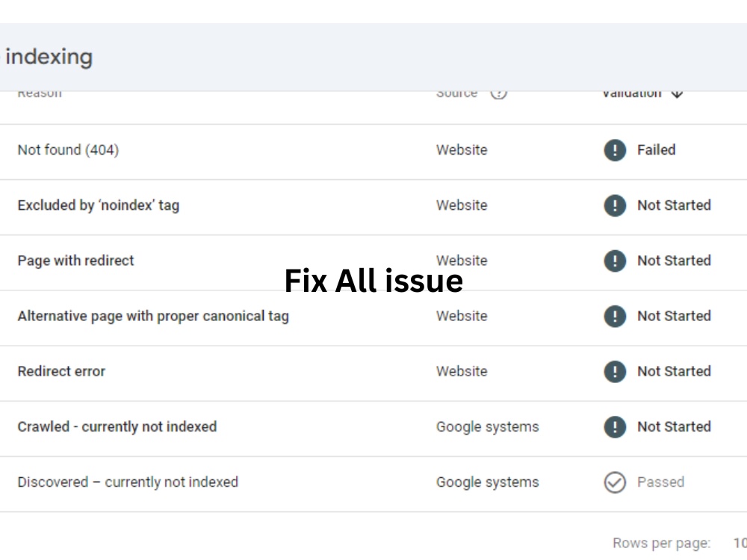Image resolution: width=747 pixels, height=560 pixels.
Task: Open the Page with redirect reason
Action: click(x=75, y=261)
